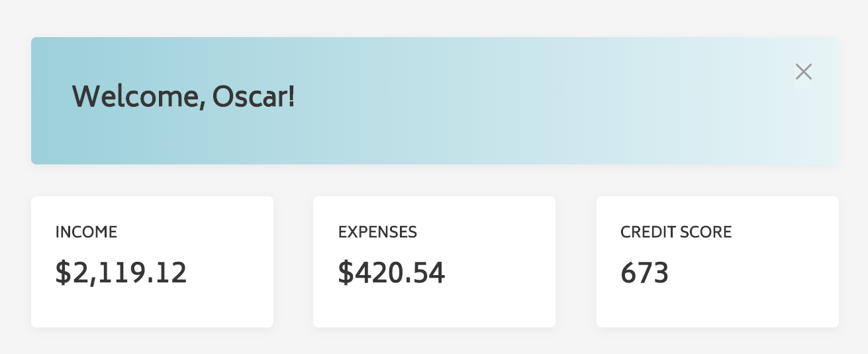
Task: Click the dollar sign of the expenses amount
Action: pyautogui.click(x=345, y=272)
